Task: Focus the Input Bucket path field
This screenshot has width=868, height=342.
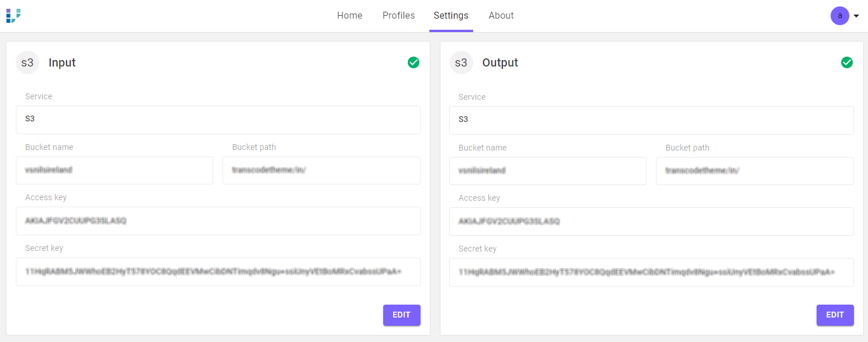Action: 321,170
